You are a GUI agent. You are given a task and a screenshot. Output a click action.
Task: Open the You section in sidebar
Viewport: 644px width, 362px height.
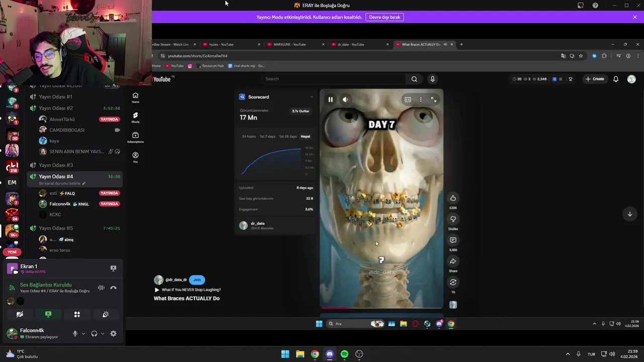[x=135, y=157]
